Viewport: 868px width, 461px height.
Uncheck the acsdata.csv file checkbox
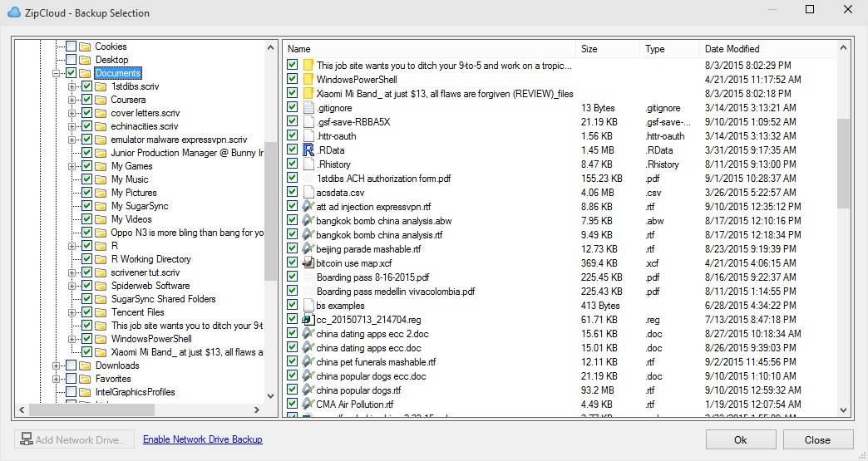pyautogui.click(x=293, y=193)
